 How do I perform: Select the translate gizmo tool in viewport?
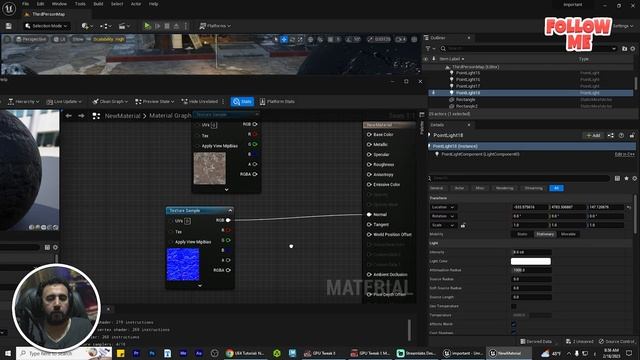point(284,40)
